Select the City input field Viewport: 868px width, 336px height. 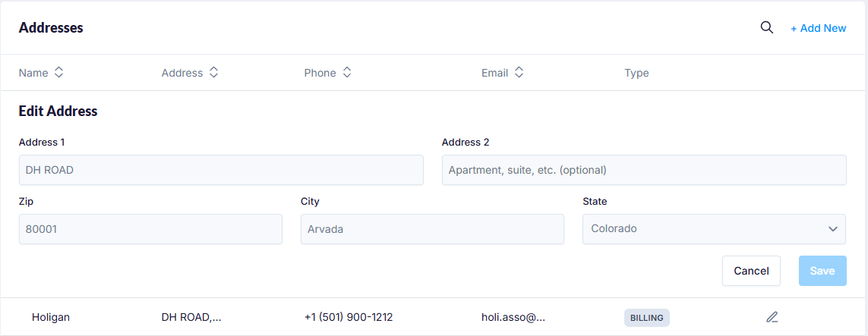[432, 228]
